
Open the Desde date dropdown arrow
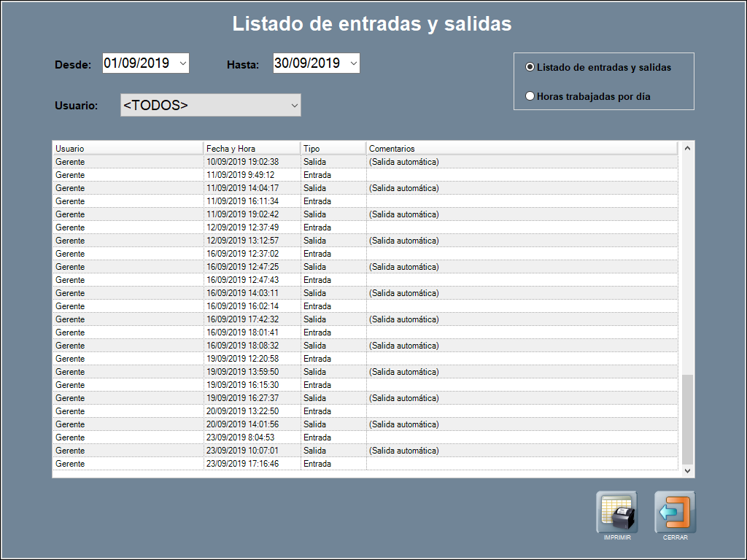pos(182,63)
